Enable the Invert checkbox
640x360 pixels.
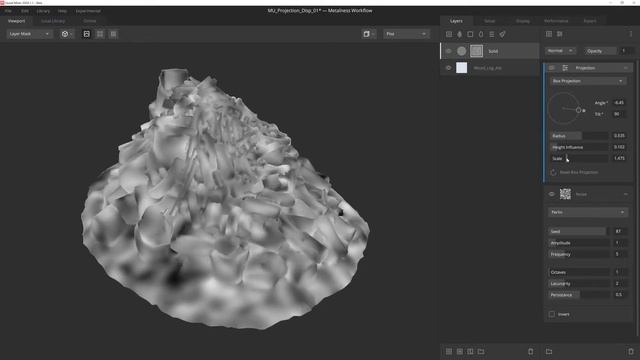pyautogui.click(x=552, y=314)
